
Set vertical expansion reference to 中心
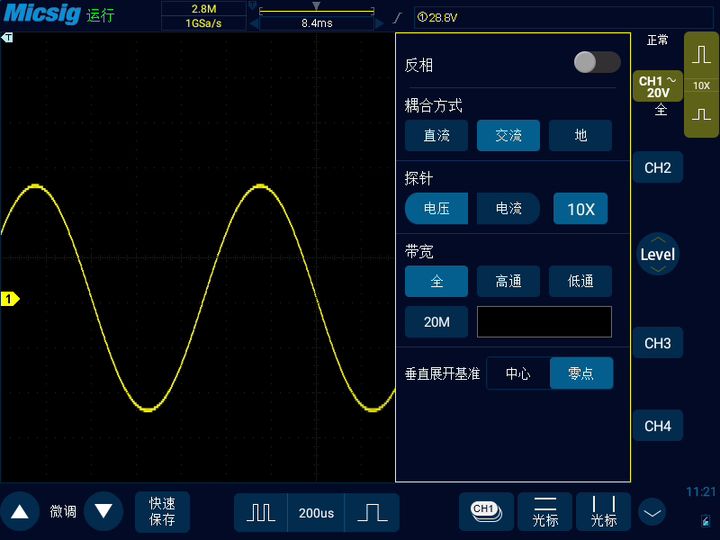pos(518,373)
